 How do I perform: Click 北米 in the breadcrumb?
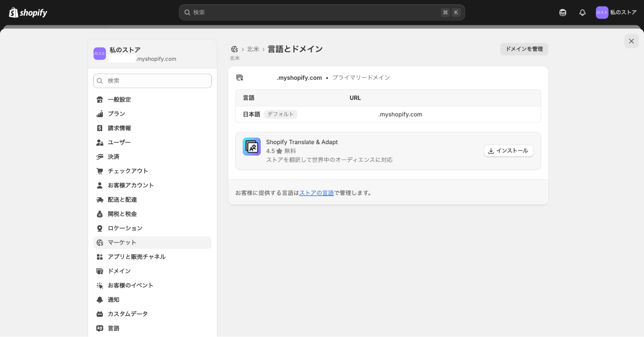pos(253,49)
